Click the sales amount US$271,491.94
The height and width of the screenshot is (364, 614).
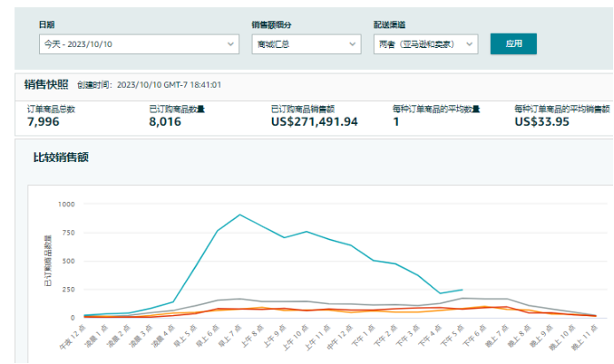314,121
